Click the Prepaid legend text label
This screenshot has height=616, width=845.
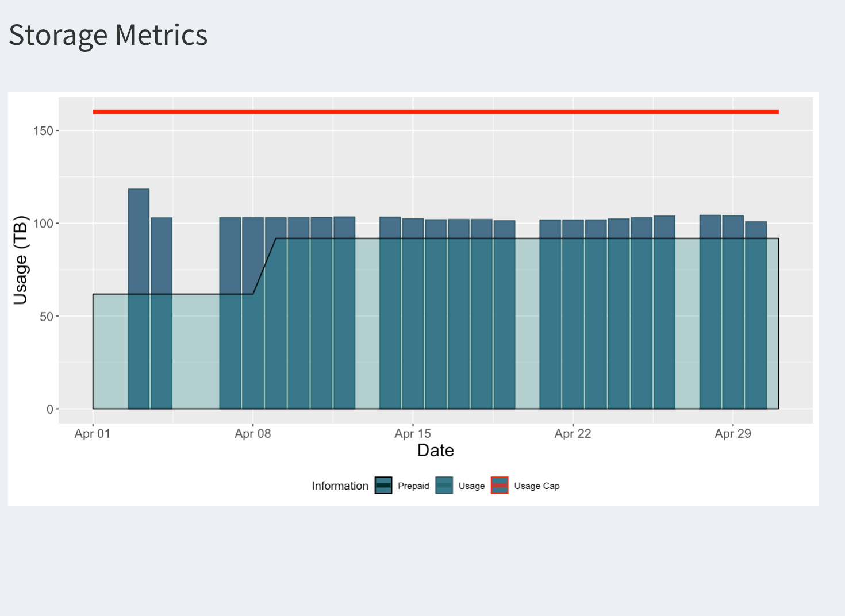(x=413, y=486)
